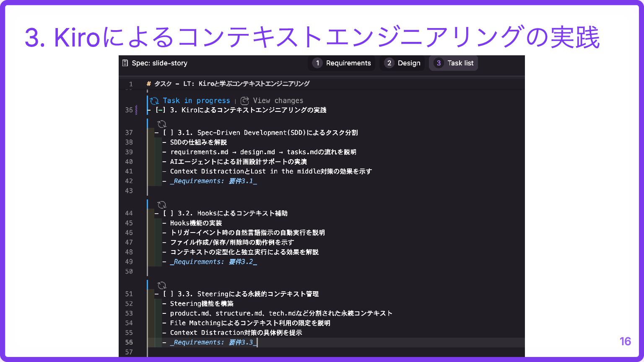Click the line SDDの仕組みを解説
The height and width of the screenshot is (362, 644).
(198, 142)
